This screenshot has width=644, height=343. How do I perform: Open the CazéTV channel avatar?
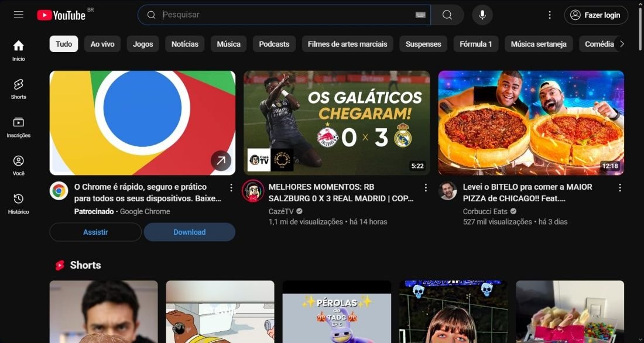253,191
